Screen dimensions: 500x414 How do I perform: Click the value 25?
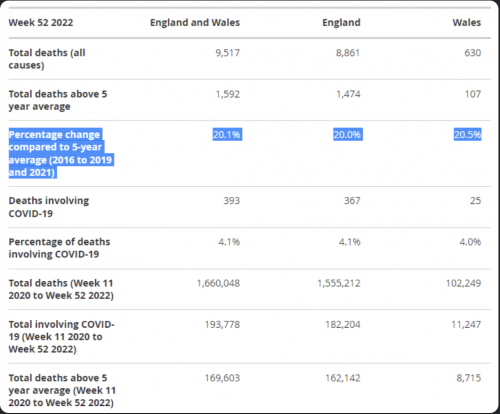pyautogui.click(x=475, y=201)
